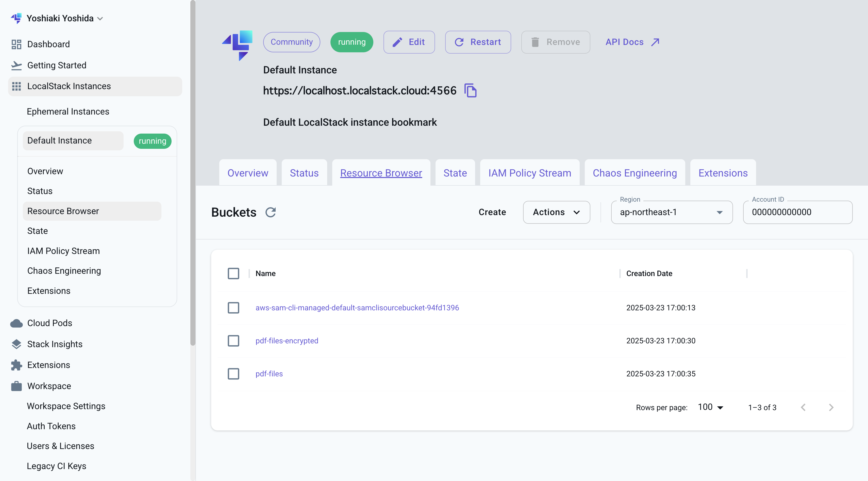Open State in the sidebar instance menu

[x=37, y=231]
